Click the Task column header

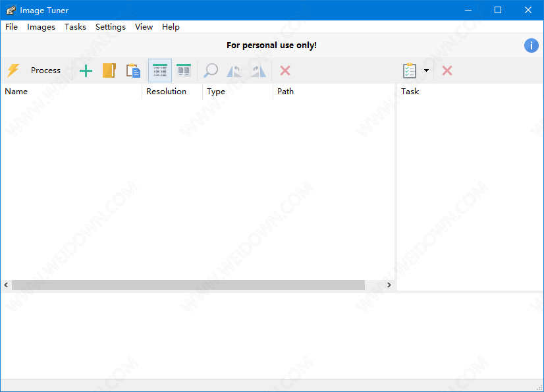[470, 92]
